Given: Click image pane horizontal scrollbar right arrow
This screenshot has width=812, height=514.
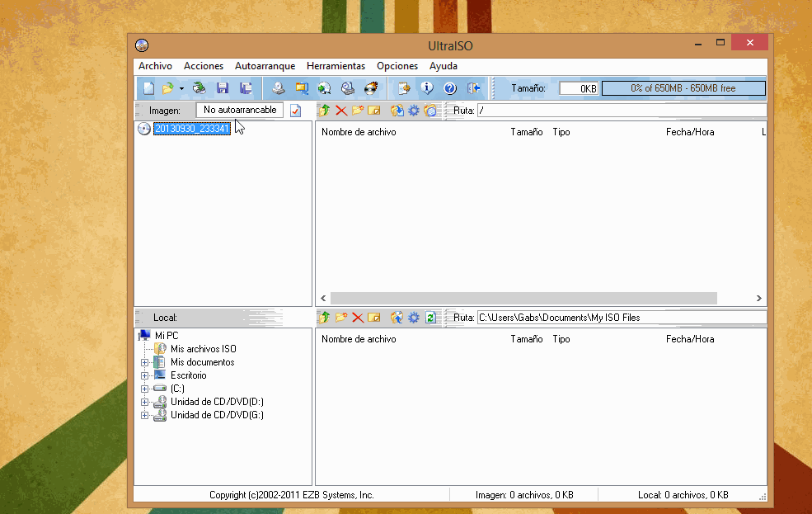Looking at the screenshot, I should 758,298.
